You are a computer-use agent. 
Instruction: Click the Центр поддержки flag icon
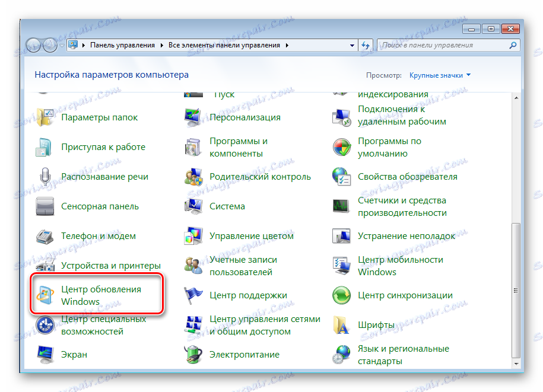tap(193, 295)
